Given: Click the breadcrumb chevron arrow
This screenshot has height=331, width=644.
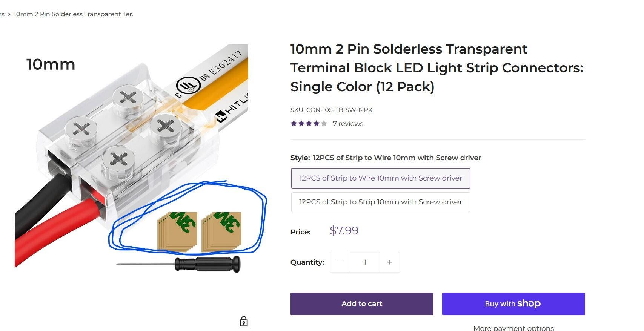Looking at the screenshot, I should coord(9,14).
